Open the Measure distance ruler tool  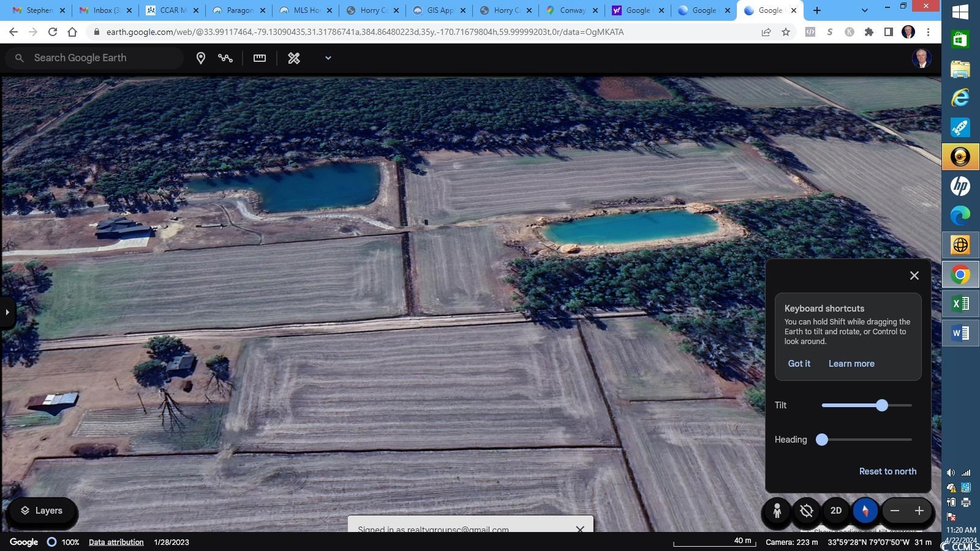[x=260, y=58]
